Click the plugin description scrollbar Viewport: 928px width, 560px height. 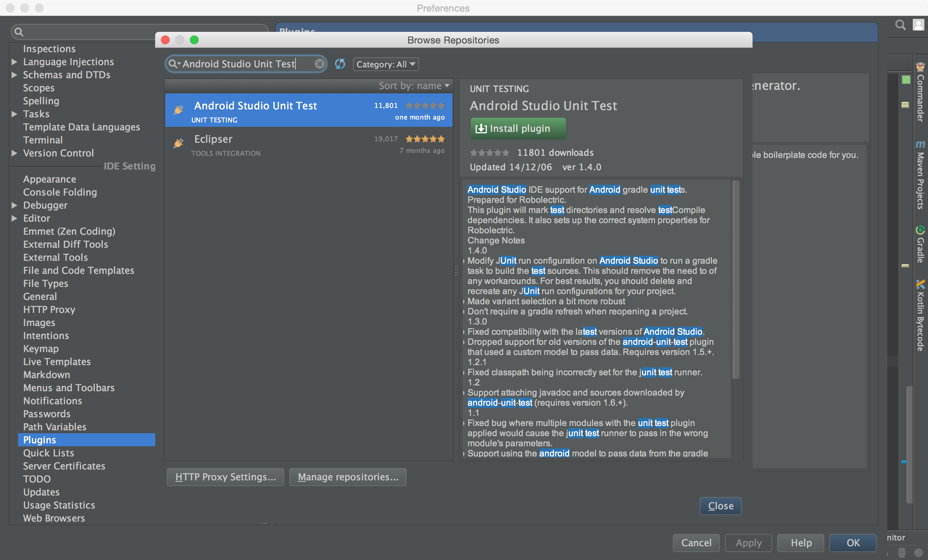[735, 279]
